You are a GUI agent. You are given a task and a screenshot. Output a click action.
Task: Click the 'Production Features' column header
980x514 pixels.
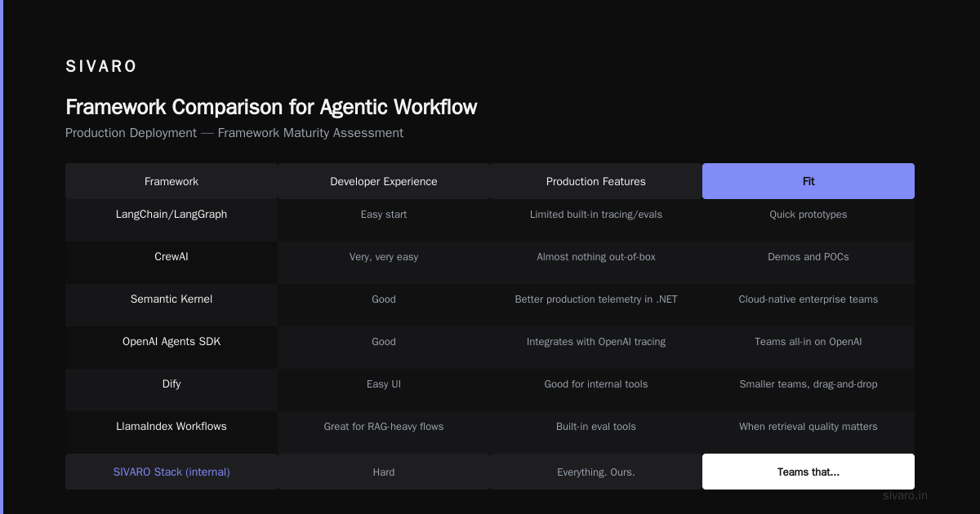click(596, 181)
